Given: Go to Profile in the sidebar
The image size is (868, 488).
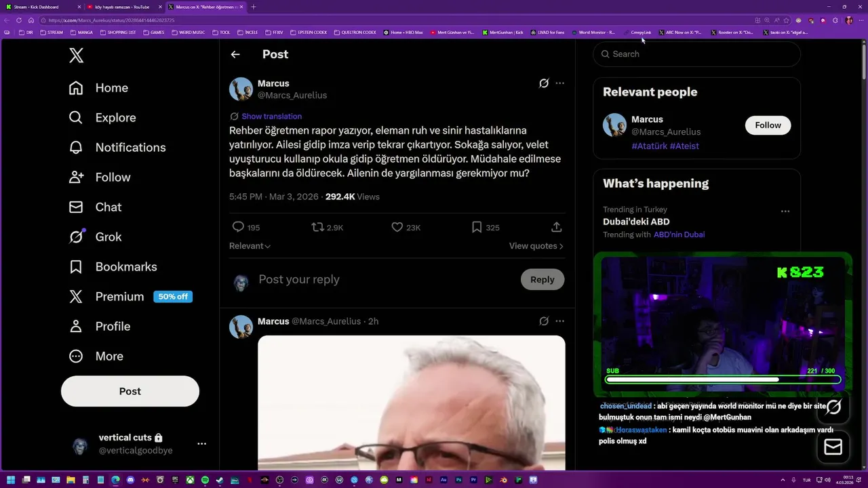Looking at the screenshot, I should pos(99,327).
